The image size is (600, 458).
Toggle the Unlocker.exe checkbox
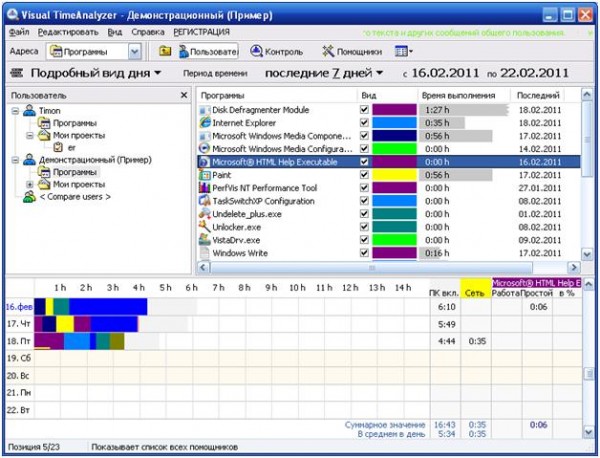364,227
